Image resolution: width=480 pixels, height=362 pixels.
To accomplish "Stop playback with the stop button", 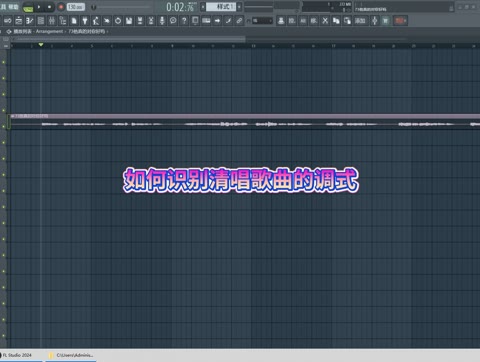I will pos(49,7).
